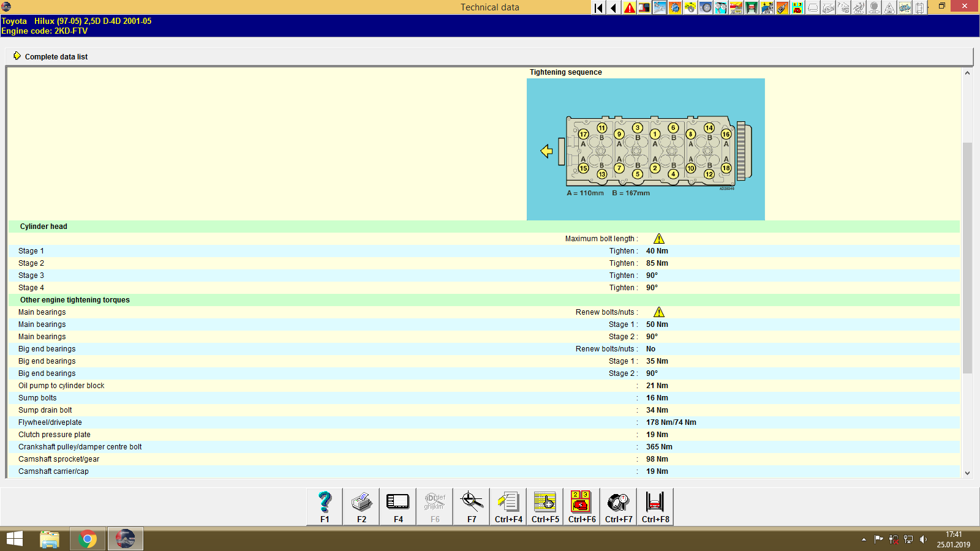Jump to first record with the toolbar skip-back arrow
The height and width of the screenshot is (551, 980).
pos(598,8)
